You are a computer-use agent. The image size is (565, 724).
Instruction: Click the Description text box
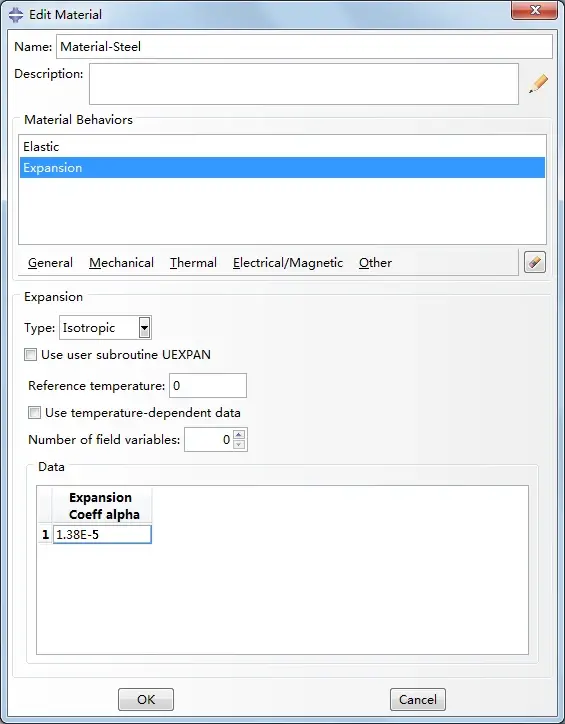tap(304, 84)
